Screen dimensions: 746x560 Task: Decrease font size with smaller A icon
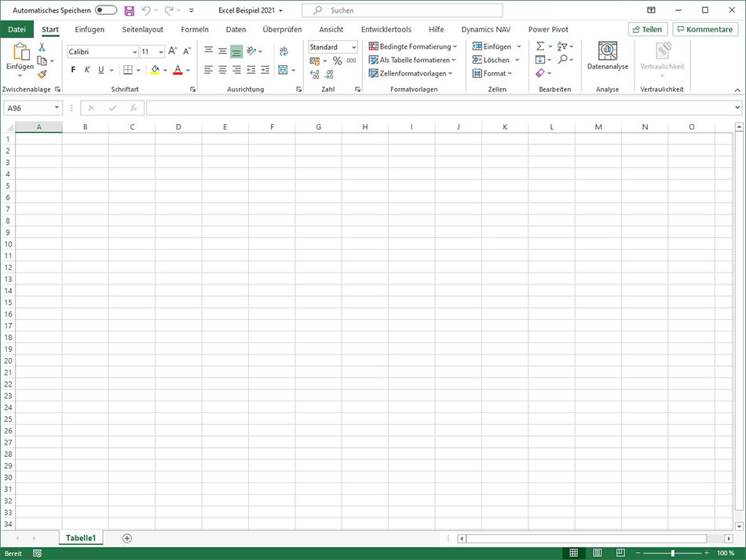187,51
